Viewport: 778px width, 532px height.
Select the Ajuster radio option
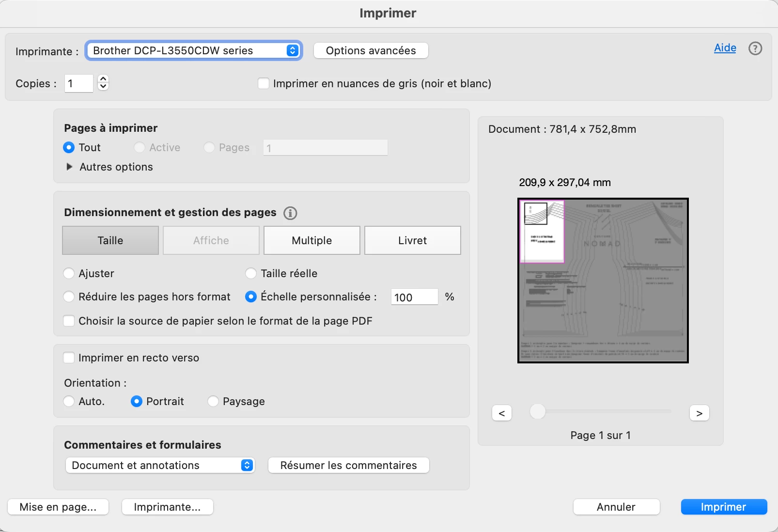[x=69, y=273]
